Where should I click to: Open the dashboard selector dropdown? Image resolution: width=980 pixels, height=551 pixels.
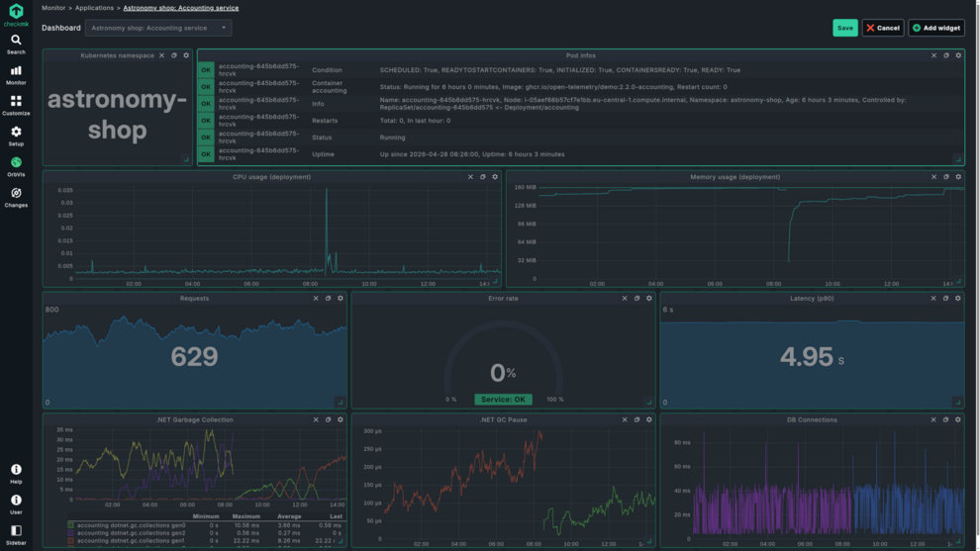158,28
